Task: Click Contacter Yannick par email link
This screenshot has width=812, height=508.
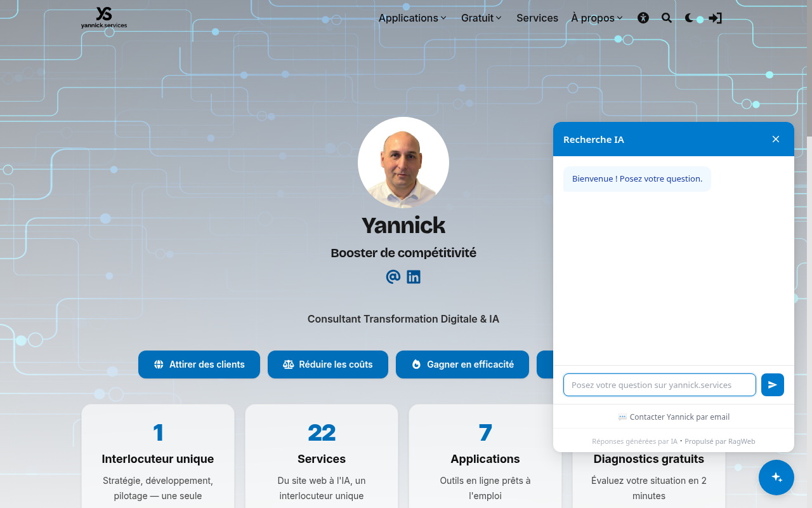Action: [674, 417]
